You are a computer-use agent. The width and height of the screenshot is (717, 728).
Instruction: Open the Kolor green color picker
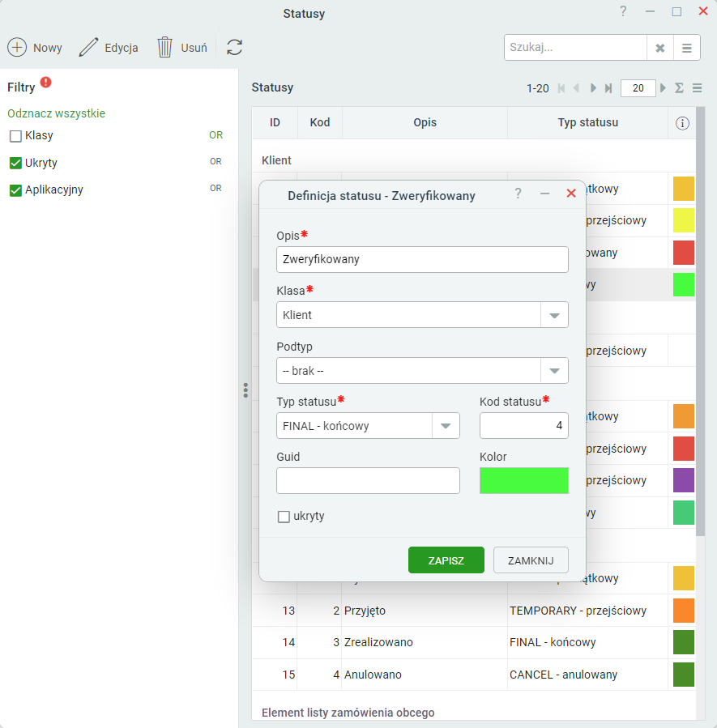(524, 480)
